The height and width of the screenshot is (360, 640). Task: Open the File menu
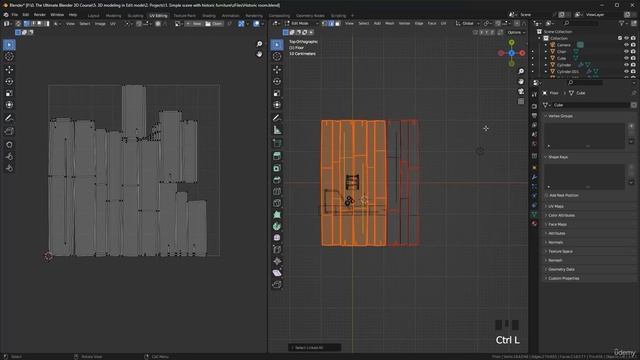coord(15,15)
